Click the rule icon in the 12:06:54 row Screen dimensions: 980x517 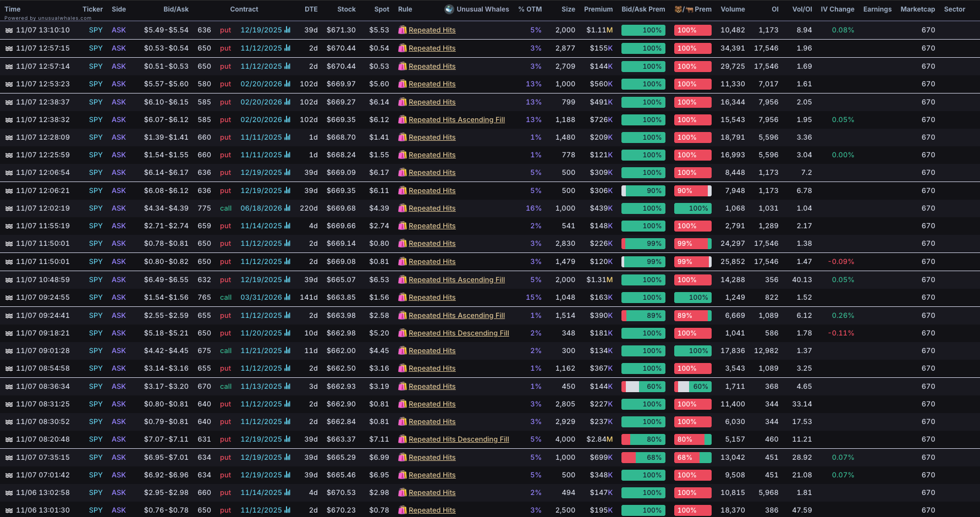point(403,173)
